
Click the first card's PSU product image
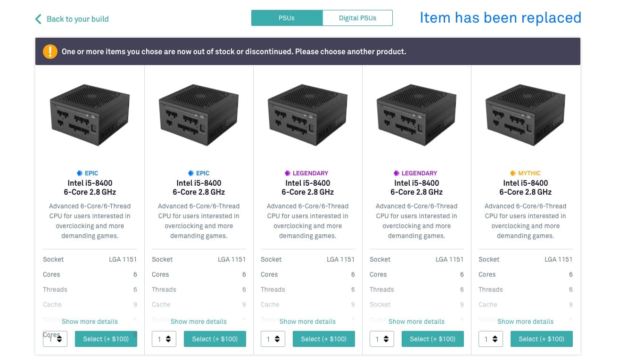(90, 115)
